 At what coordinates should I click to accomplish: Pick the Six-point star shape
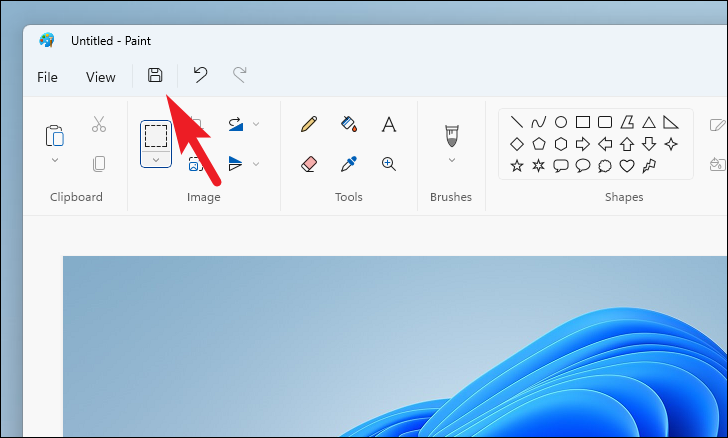coord(539,166)
